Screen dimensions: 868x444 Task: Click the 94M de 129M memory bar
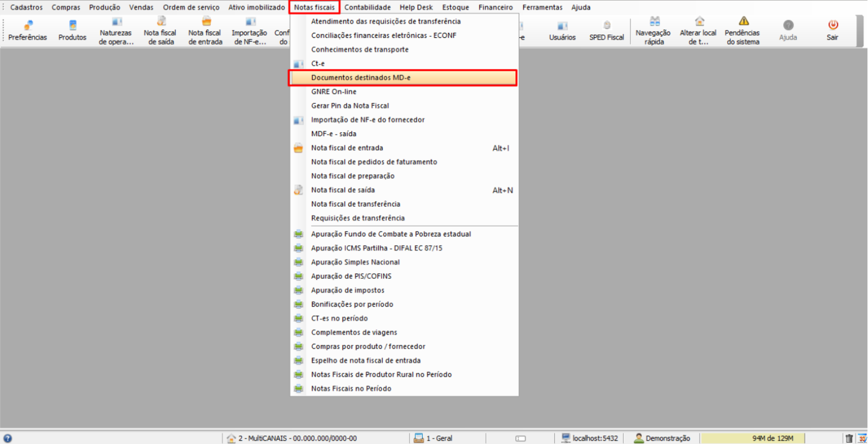click(772, 438)
